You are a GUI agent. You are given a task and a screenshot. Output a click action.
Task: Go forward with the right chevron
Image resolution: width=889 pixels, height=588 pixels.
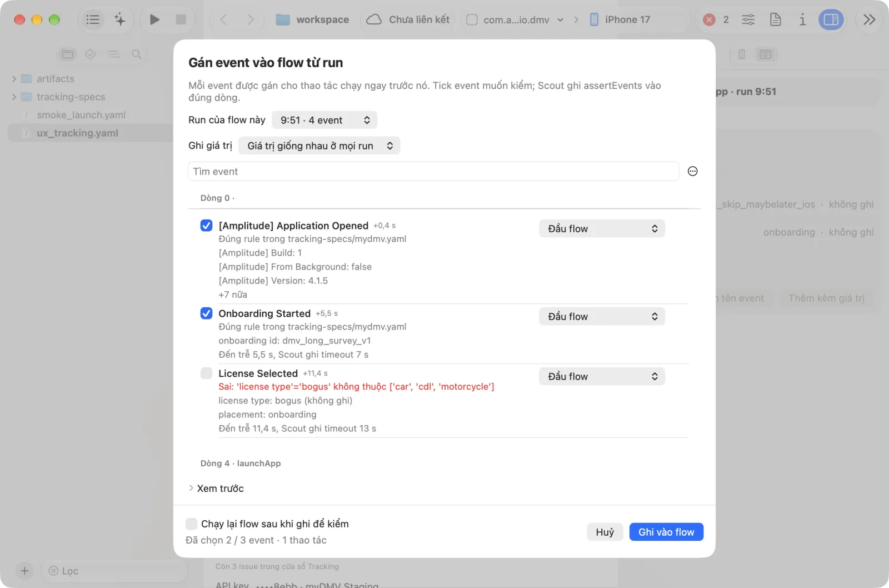click(251, 19)
